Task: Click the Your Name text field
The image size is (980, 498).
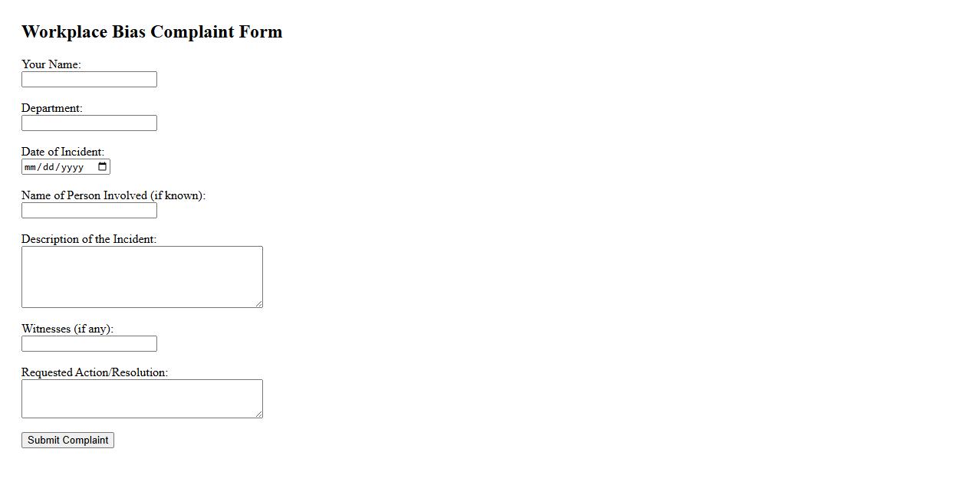Action: point(89,80)
